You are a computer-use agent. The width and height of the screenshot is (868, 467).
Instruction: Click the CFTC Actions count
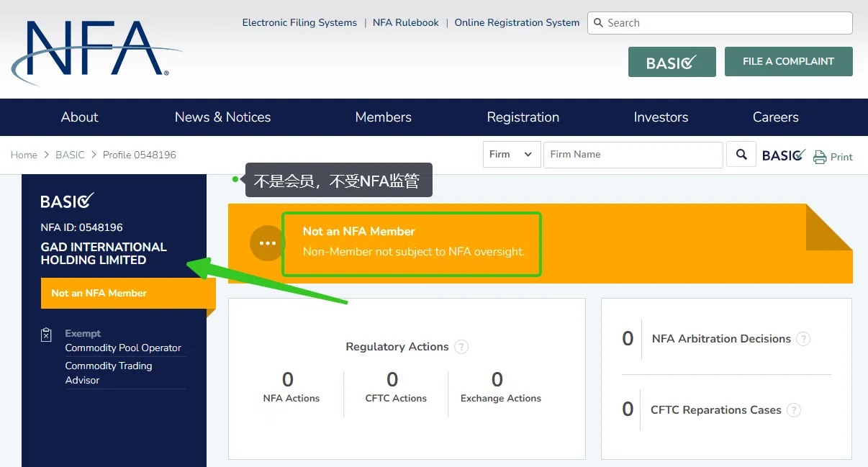392,379
